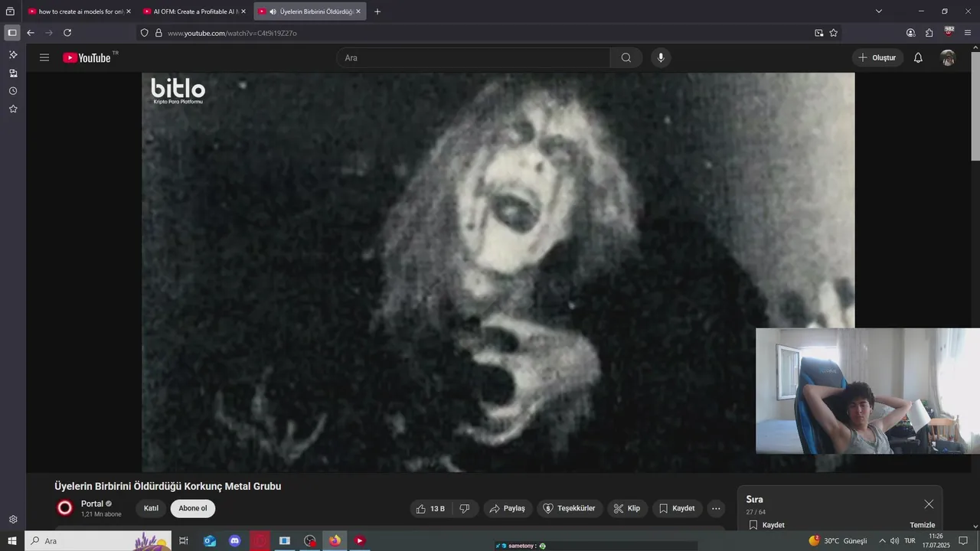
Task: Focus the YouTube Ara search field
Action: tap(473, 57)
